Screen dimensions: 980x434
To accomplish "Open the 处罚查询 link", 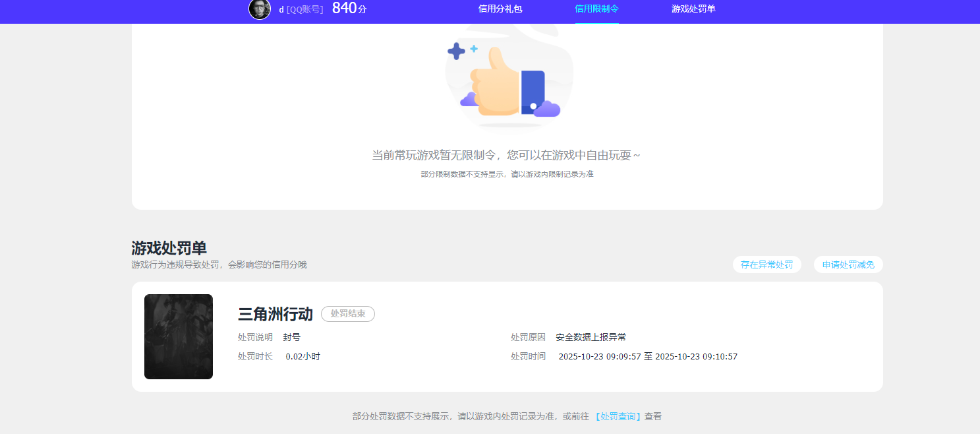I will pos(618,417).
